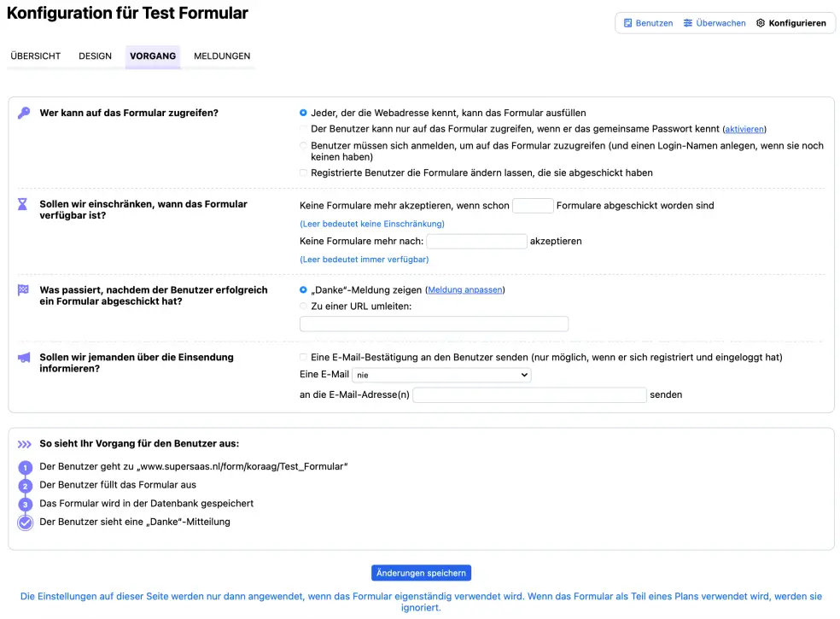
Task: Click the checkmark circle for the Danke step
Action: point(26,523)
